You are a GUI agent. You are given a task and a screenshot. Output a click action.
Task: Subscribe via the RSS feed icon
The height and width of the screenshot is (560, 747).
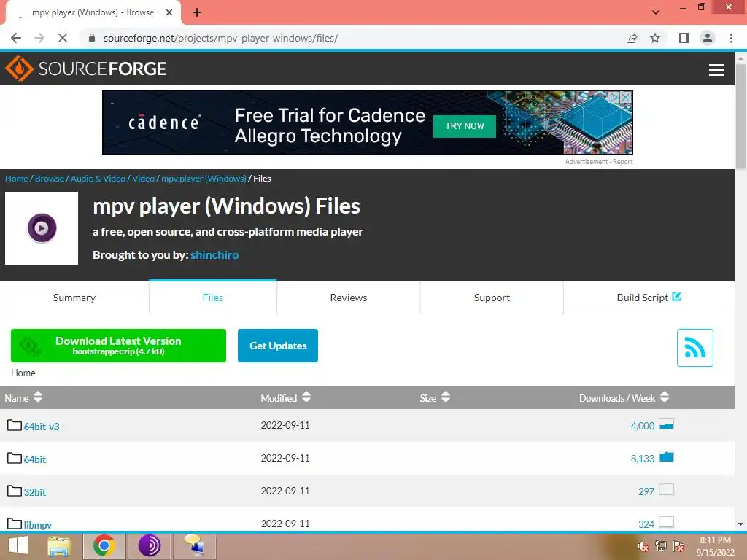(x=694, y=348)
